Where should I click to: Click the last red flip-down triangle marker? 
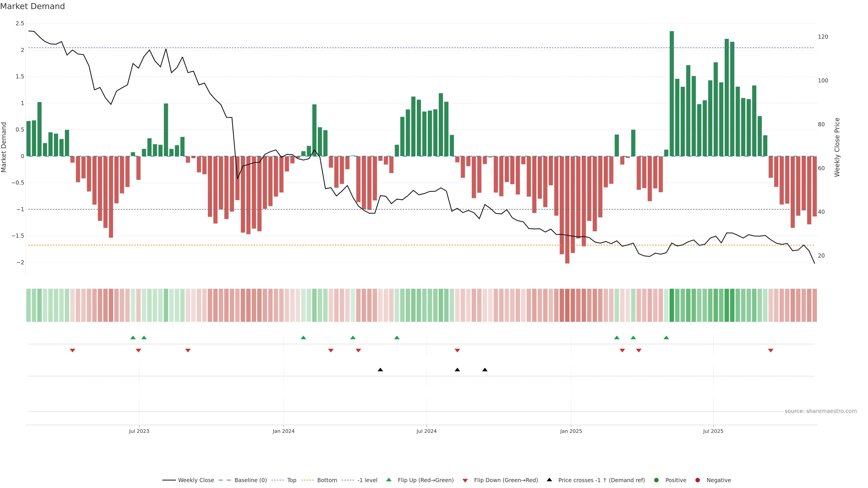(771, 351)
